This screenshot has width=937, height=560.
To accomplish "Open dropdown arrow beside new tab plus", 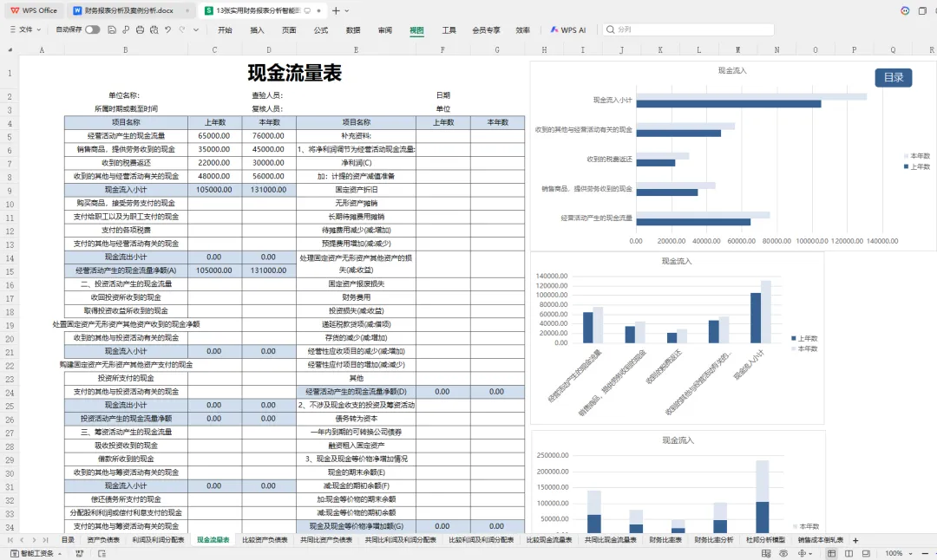I will (x=346, y=10).
